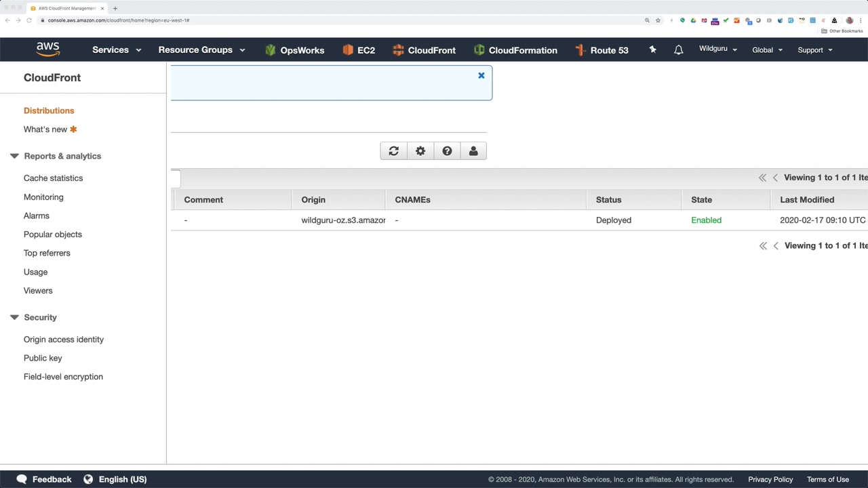Image resolution: width=868 pixels, height=488 pixels.
Task: Click the Deployed status cell
Action: coord(614,220)
